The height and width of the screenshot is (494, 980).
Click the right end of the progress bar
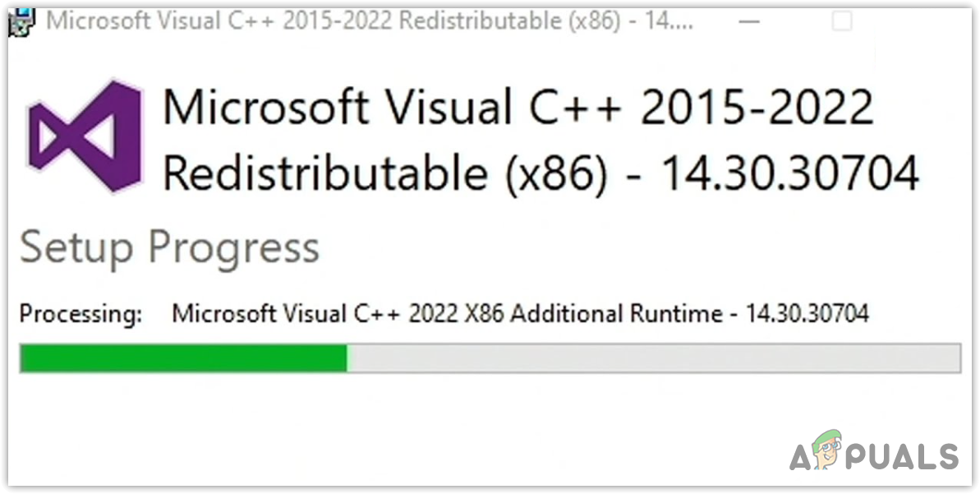pos(953,358)
